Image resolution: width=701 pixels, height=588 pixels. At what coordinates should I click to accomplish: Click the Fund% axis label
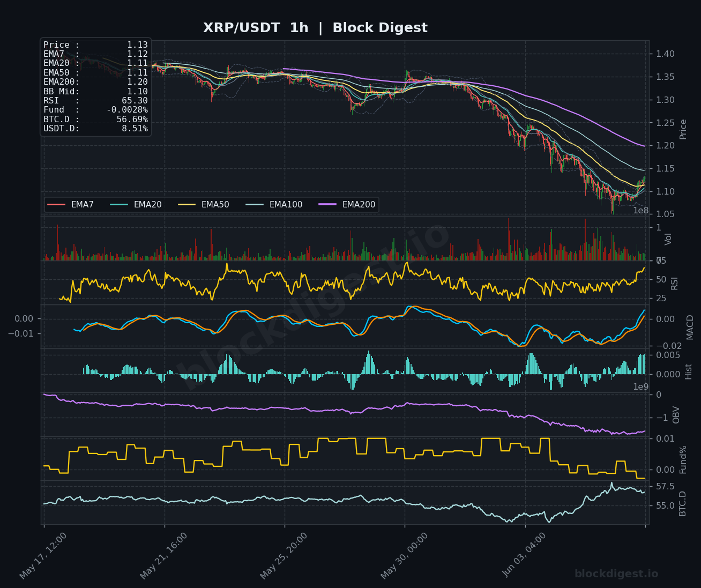[683, 459]
